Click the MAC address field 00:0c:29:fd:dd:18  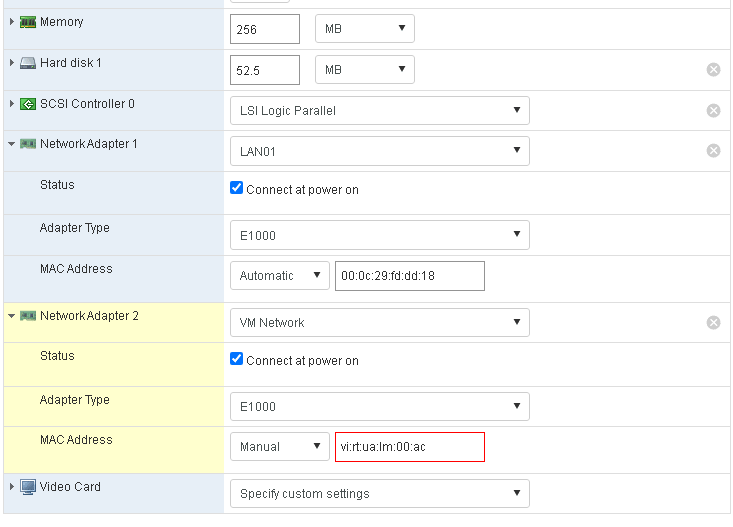pyautogui.click(x=410, y=276)
